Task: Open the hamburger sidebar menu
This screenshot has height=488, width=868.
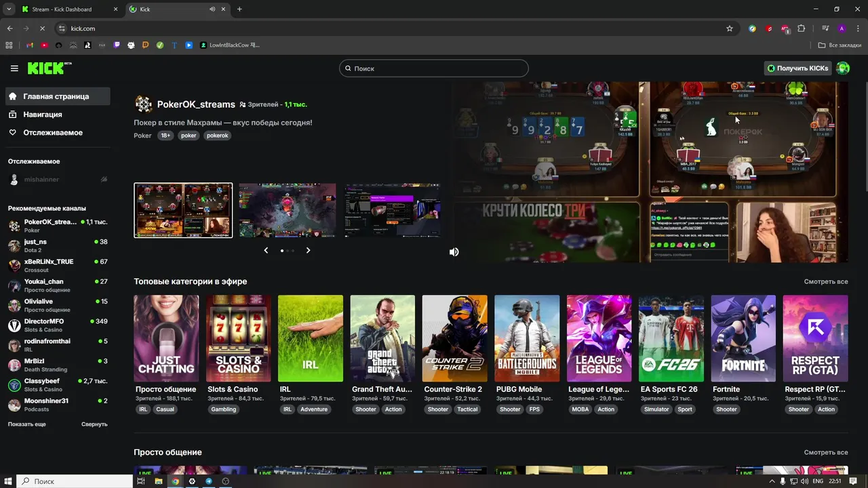Action: click(x=14, y=68)
